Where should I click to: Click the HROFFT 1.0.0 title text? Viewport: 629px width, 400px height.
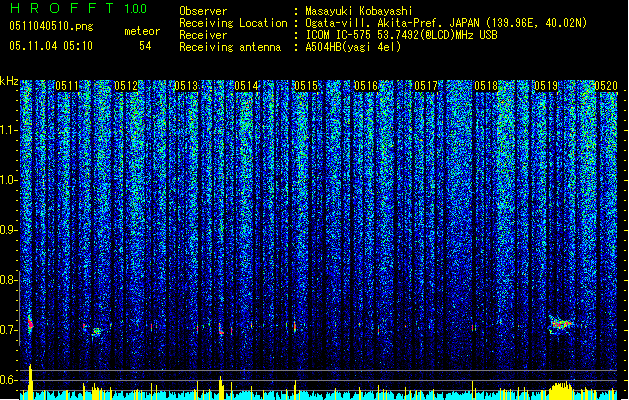pyautogui.click(x=79, y=8)
